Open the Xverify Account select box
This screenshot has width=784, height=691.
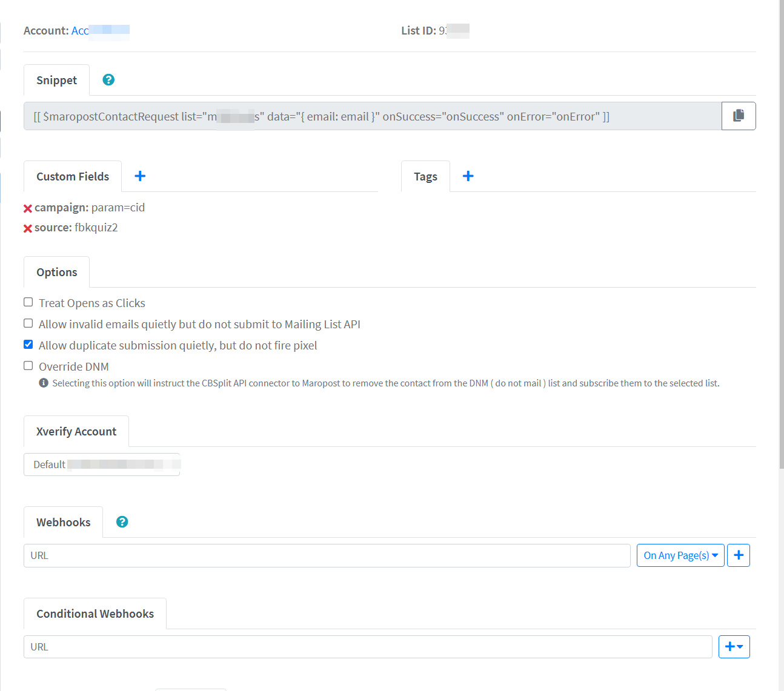click(x=102, y=465)
